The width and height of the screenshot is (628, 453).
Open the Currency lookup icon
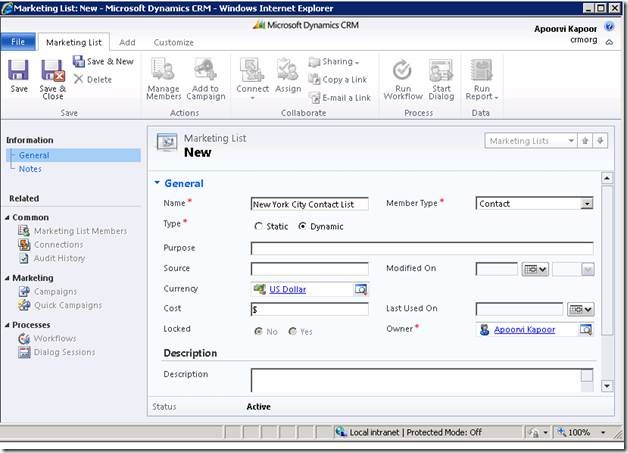click(360, 289)
